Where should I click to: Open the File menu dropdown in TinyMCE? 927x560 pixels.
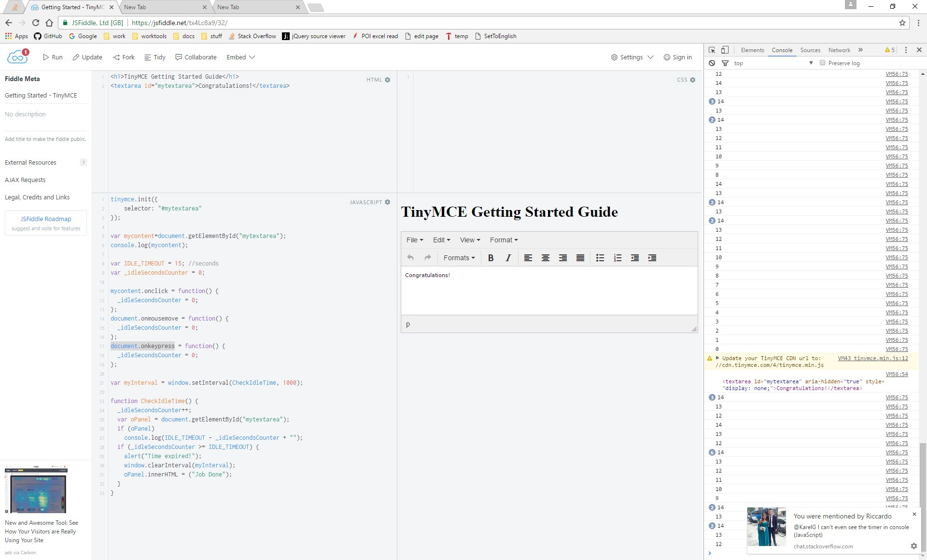pyautogui.click(x=415, y=240)
